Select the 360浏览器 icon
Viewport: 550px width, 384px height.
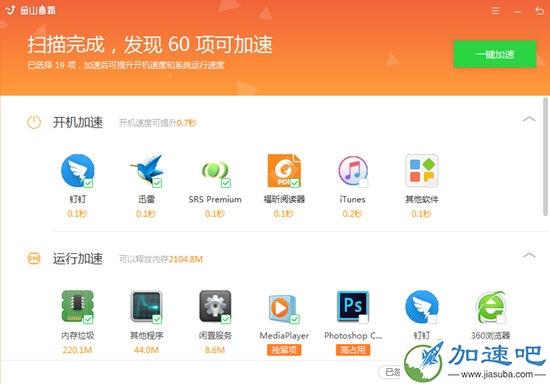(x=490, y=306)
